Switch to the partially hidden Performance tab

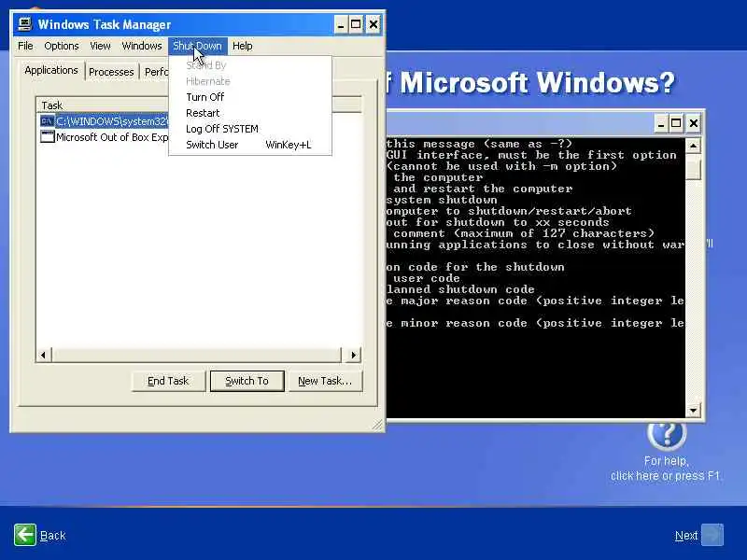tap(155, 72)
